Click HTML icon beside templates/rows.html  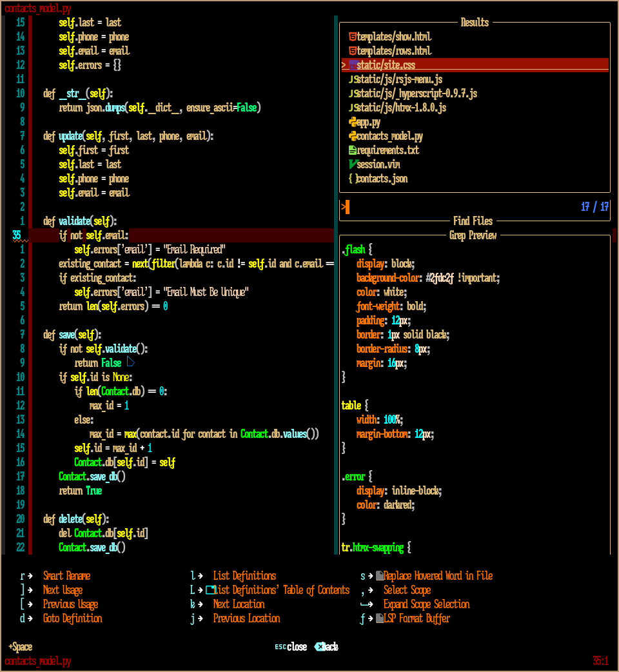353,51
